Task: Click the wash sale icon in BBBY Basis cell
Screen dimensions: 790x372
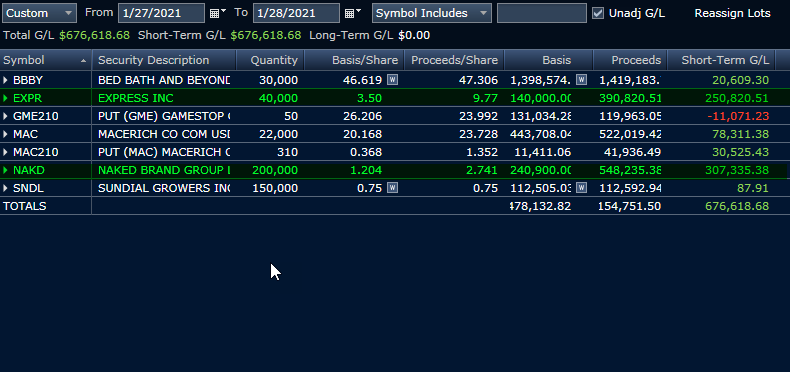Action: 581,79
